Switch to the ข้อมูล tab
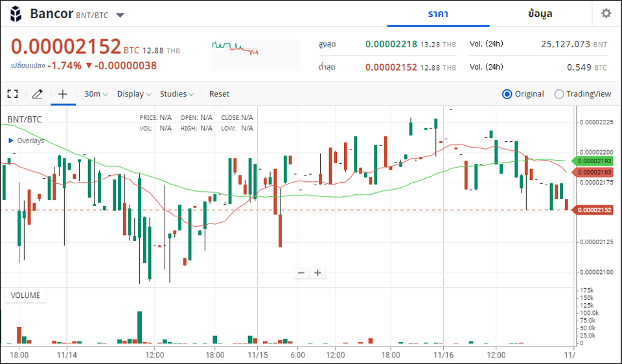Screen dimensions: 622x364 click(540, 14)
